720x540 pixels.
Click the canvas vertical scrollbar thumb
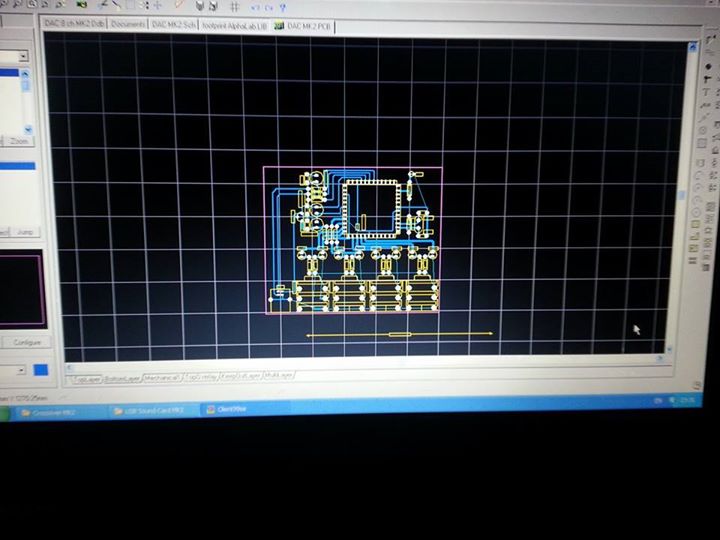tap(681, 196)
